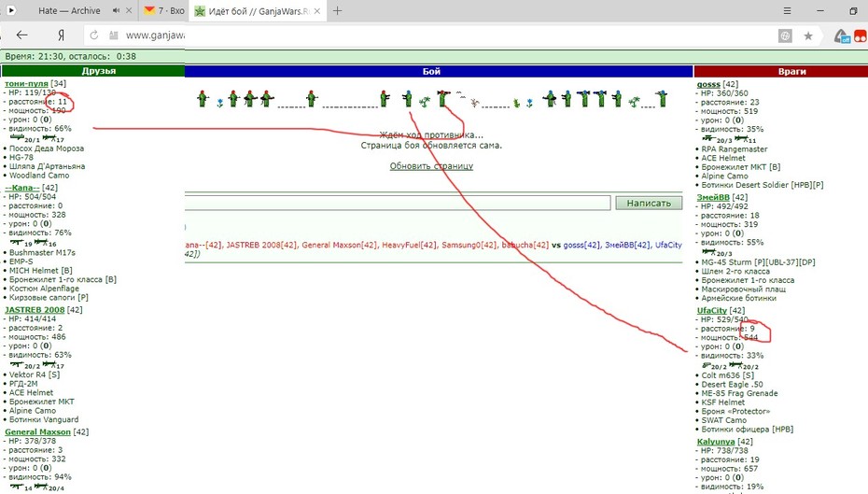
Task: Click 'видимость: 94%' under General Maxson
Action: coord(40,477)
